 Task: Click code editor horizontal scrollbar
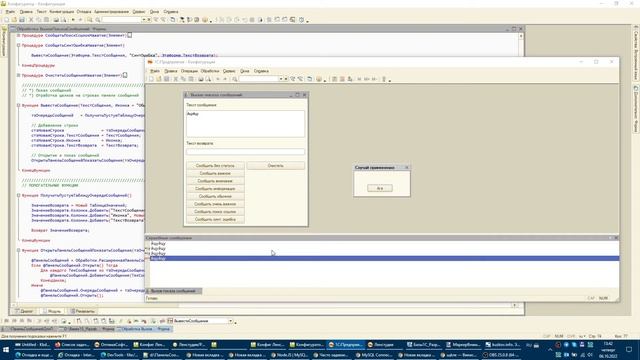coord(264,305)
